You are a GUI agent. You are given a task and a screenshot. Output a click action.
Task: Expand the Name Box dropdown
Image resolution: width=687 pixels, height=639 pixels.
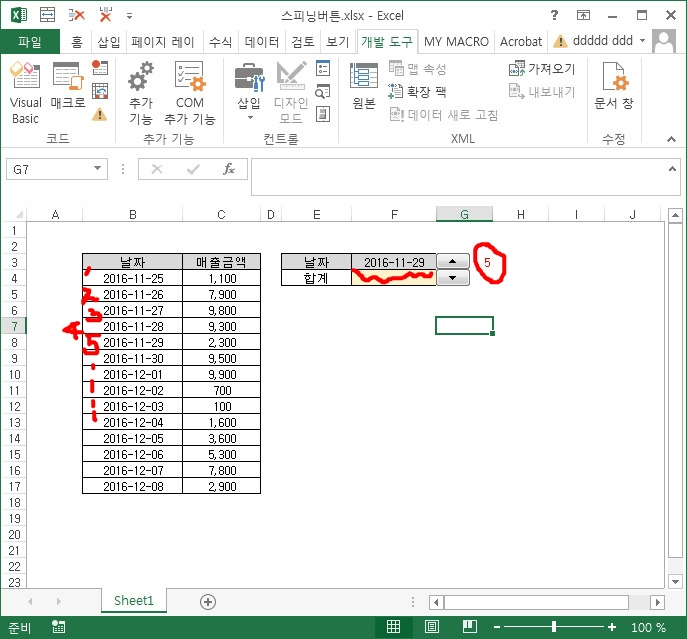(97, 168)
